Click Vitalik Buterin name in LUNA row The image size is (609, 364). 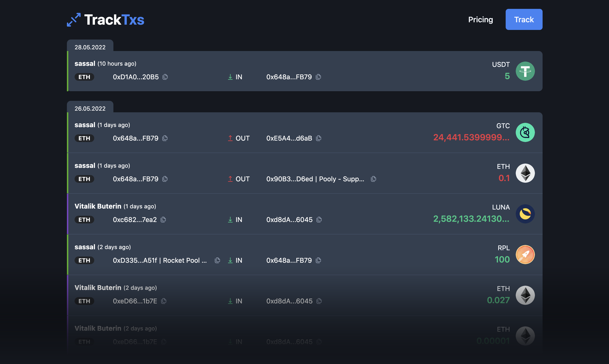click(98, 206)
